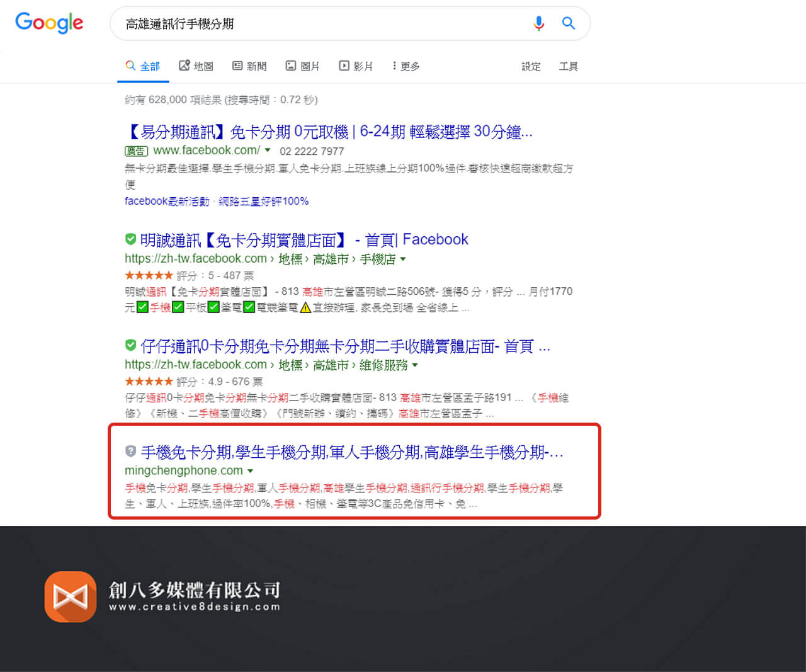Open 設定 settings
806x672 pixels.
(531, 66)
